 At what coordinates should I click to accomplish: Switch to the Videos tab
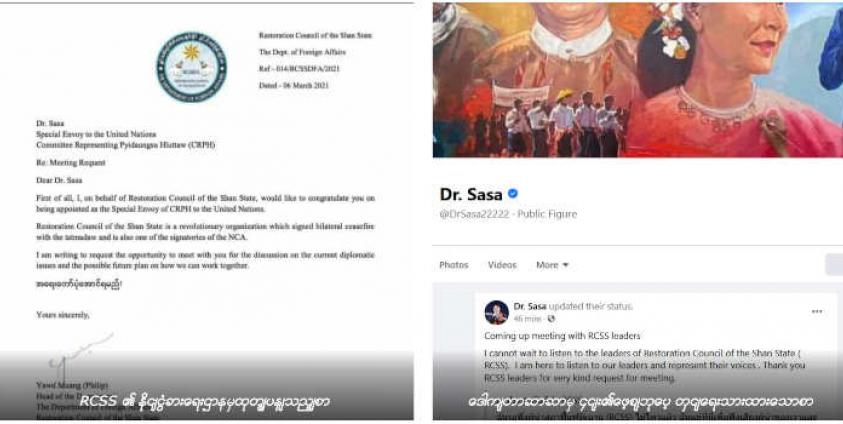tap(502, 265)
